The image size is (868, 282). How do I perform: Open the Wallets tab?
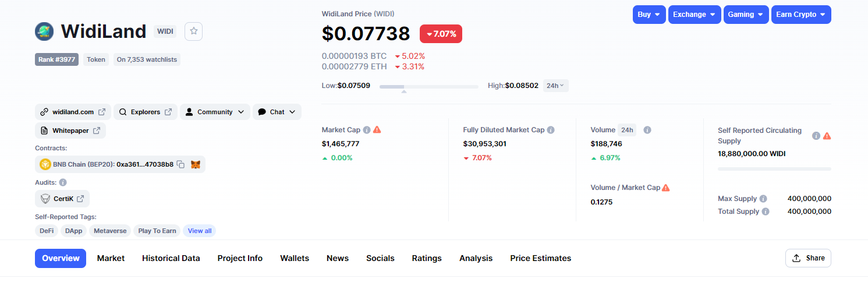click(x=295, y=258)
